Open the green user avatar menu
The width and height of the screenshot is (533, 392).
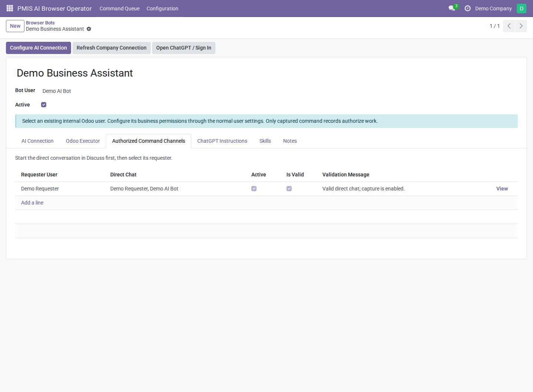click(x=521, y=8)
